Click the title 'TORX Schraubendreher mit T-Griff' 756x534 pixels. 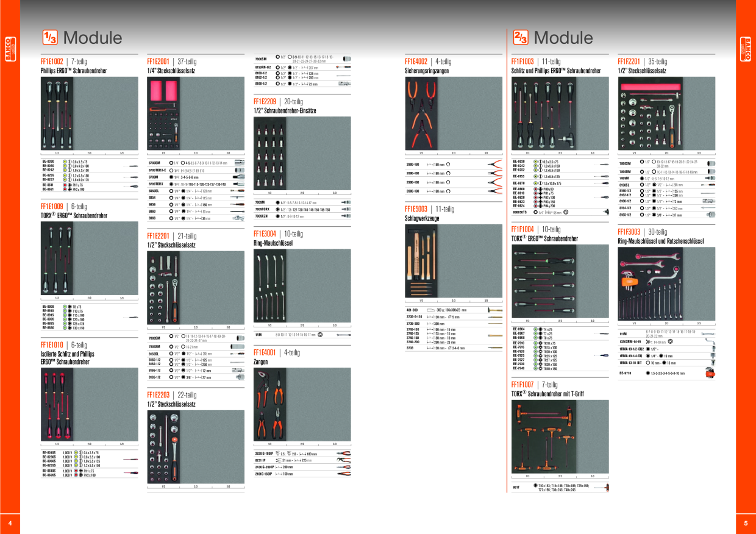point(547,394)
